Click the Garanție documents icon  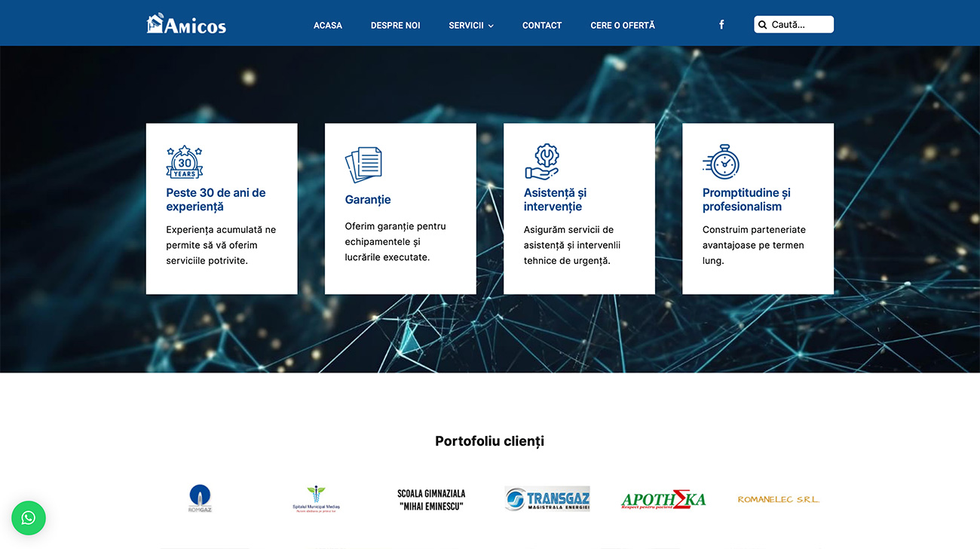point(363,164)
